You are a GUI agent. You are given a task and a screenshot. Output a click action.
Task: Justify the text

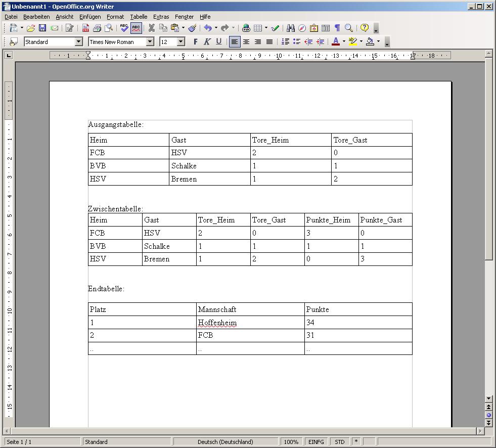pyautogui.click(x=269, y=42)
